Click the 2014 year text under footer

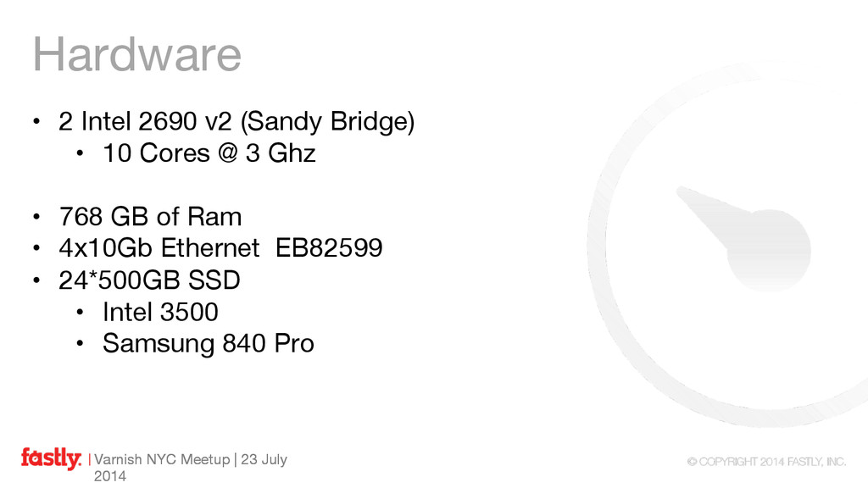point(109,476)
